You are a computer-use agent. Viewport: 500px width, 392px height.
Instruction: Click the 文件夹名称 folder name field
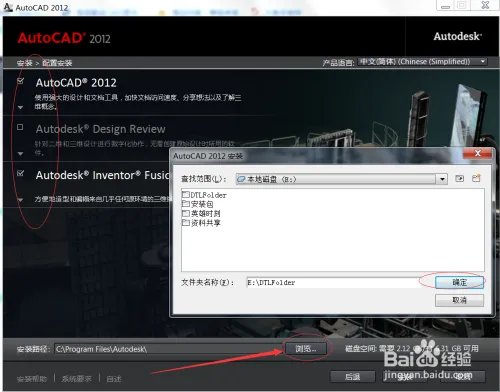click(x=339, y=282)
